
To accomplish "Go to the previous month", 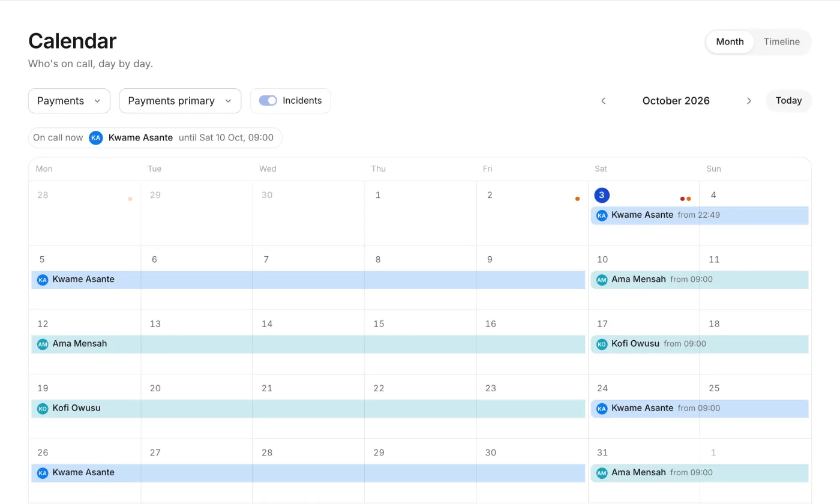I will point(604,101).
